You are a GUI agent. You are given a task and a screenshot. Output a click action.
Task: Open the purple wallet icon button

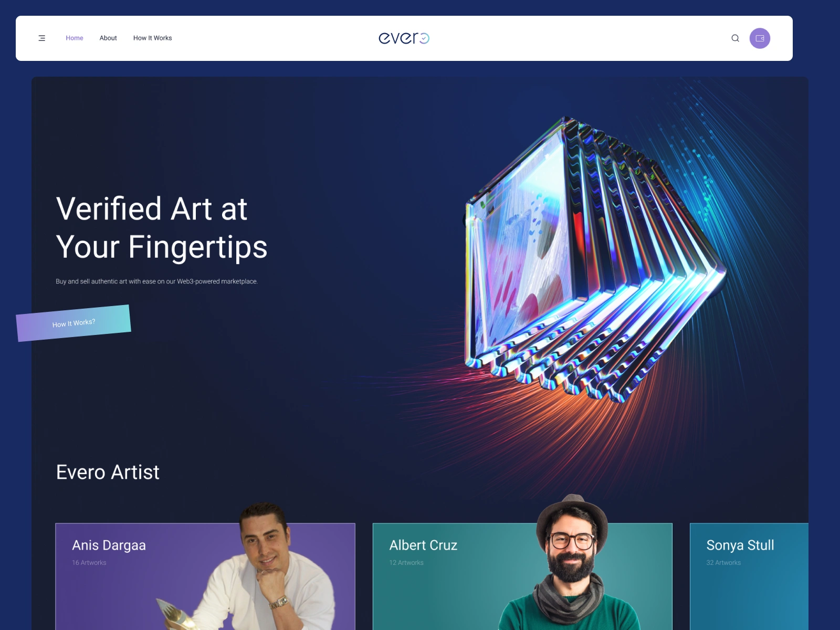pyautogui.click(x=760, y=38)
